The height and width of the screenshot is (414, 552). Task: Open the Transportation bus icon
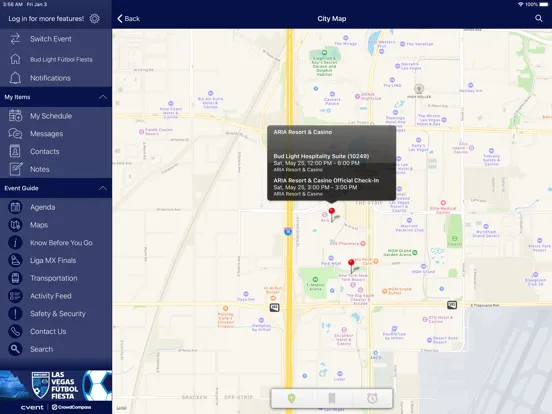pos(15,278)
